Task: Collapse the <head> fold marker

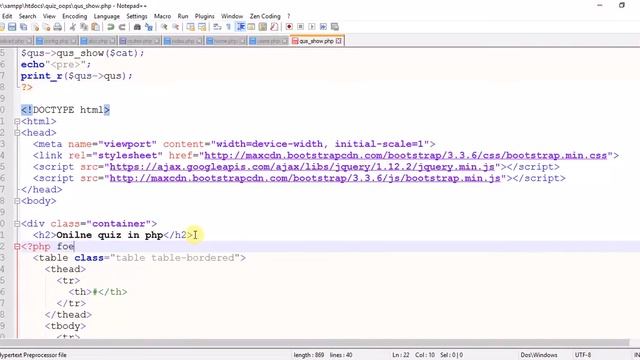Action: (x=17, y=133)
